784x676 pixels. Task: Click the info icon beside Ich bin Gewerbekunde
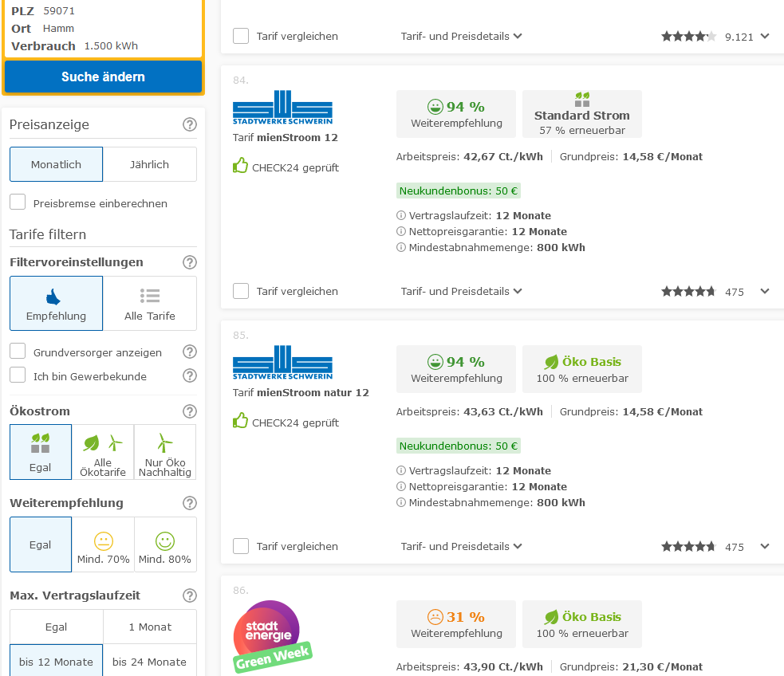(x=190, y=375)
